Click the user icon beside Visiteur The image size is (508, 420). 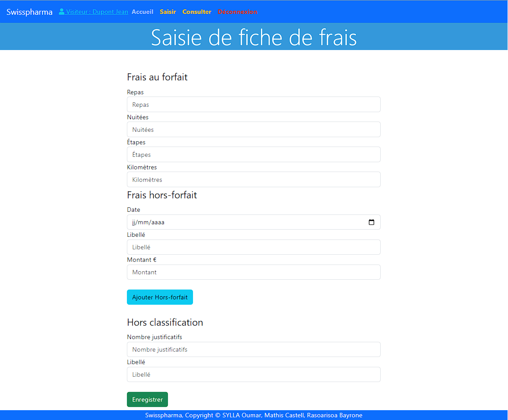coord(62,12)
